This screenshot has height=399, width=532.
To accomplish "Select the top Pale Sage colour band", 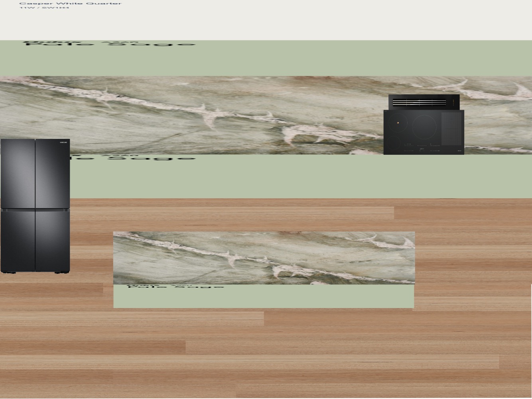I will [x=266, y=58].
